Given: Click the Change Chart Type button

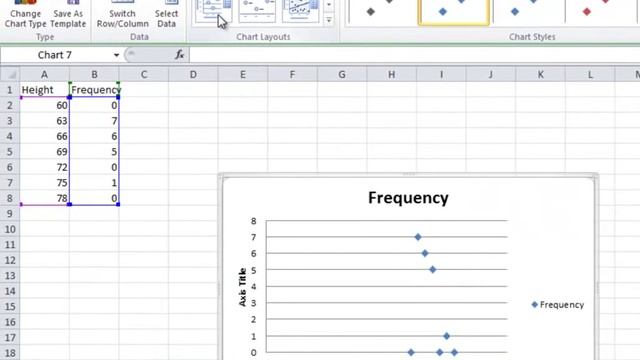Looking at the screenshot, I should tap(25, 14).
